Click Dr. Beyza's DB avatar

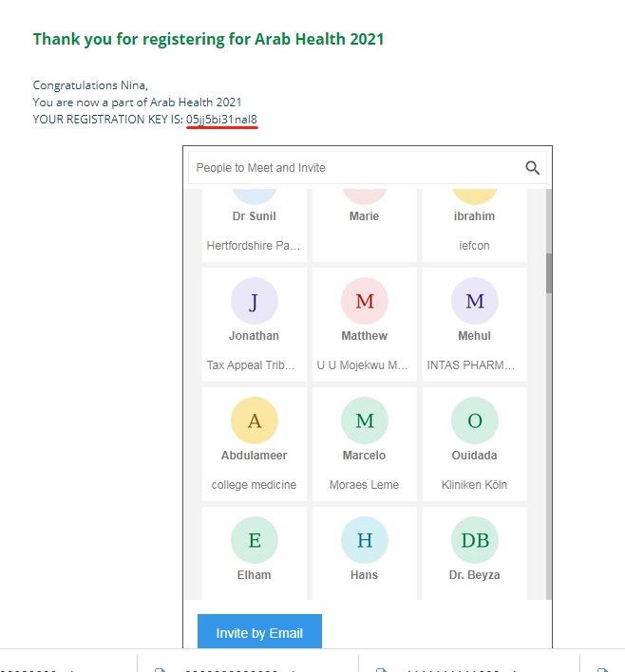point(474,541)
